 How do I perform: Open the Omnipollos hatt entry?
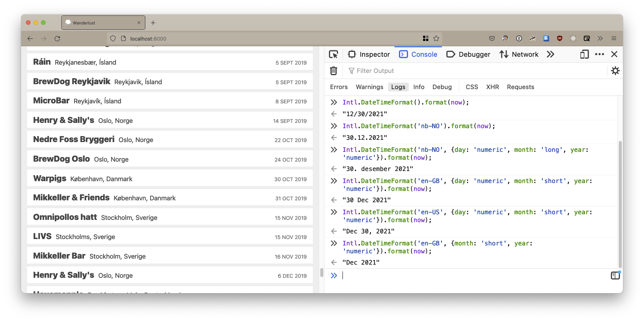click(170, 217)
